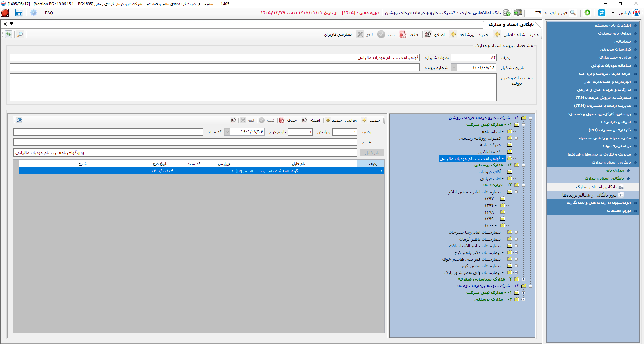The height and width of the screenshot is (344, 644).
Task: Click the green down-arrow circle icon
Action: point(587,13)
